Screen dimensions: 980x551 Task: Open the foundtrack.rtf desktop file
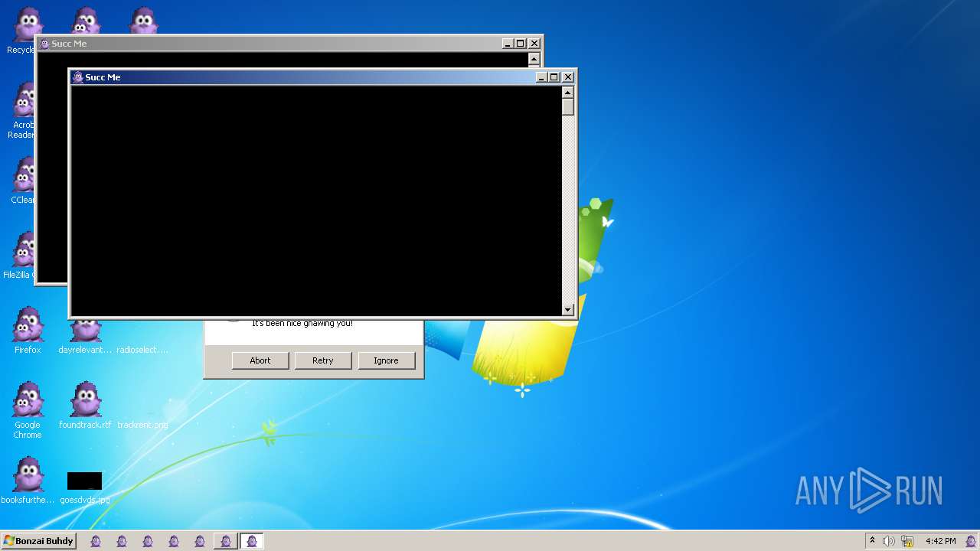pos(85,406)
